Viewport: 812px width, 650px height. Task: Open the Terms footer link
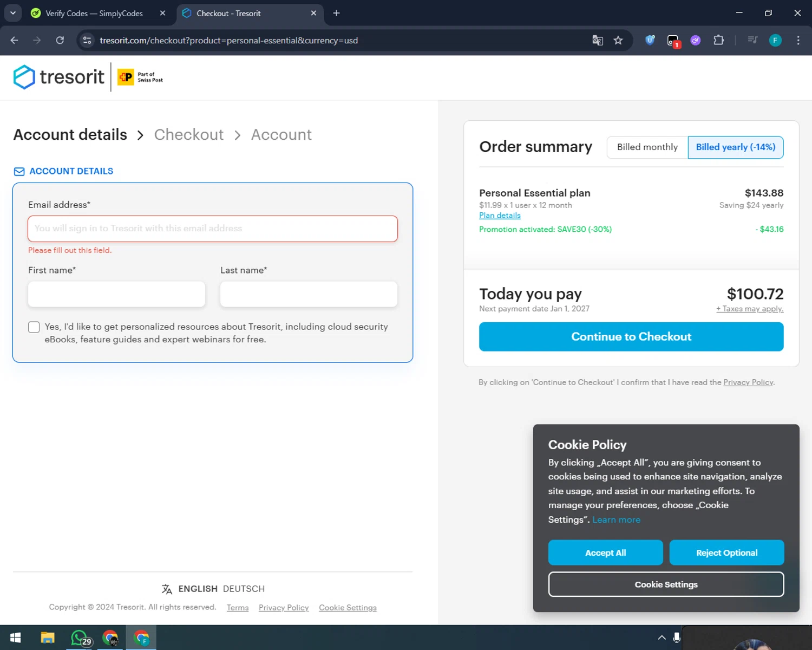(238, 608)
